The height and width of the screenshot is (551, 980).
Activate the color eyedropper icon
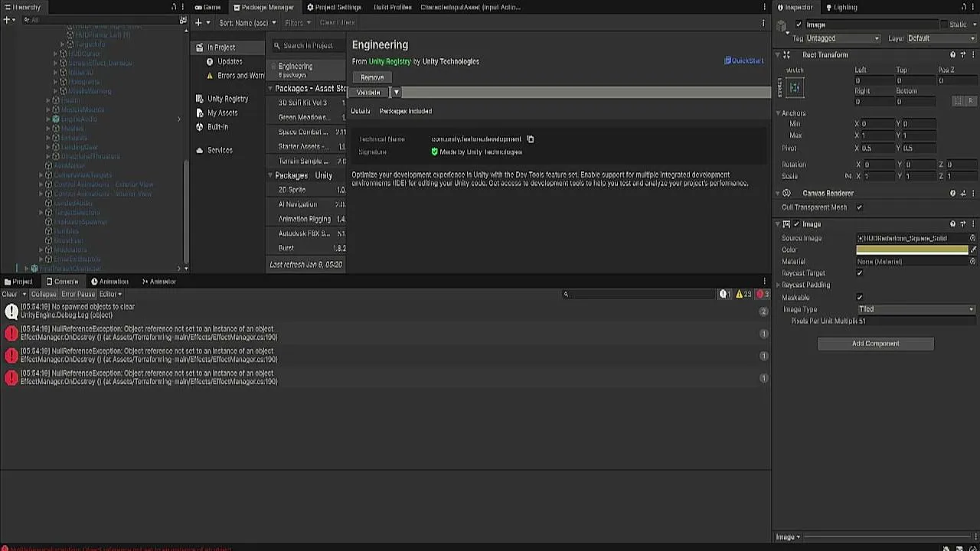[973, 249]
